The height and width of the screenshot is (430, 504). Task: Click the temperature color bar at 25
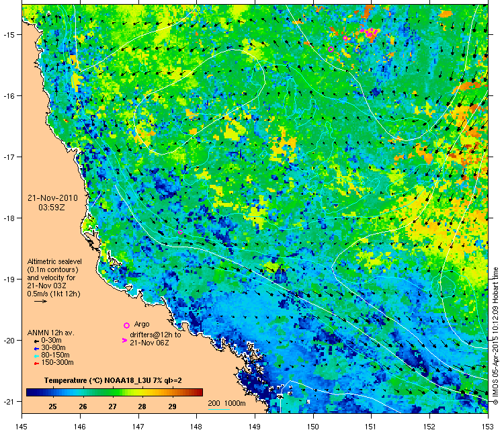(x=52, y=392)
